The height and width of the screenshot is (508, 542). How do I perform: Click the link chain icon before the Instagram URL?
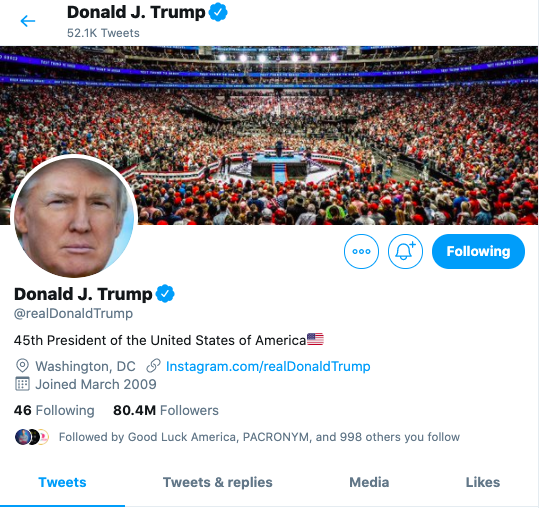(153, 366)
